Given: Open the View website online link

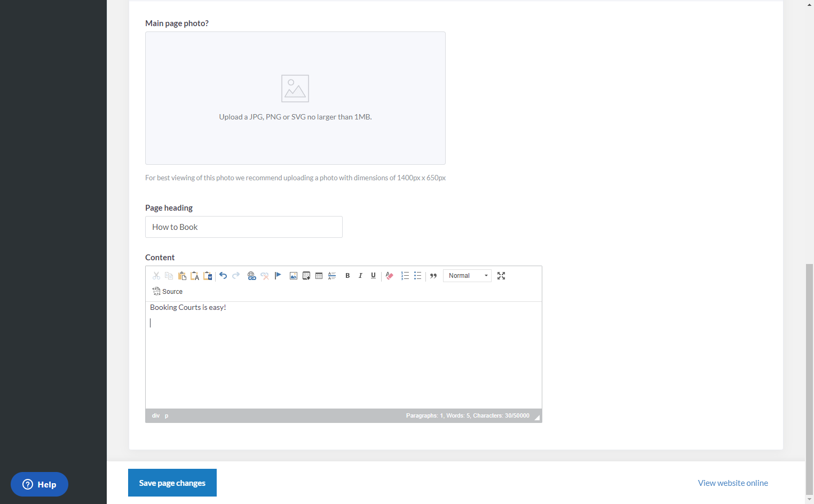Looking at the screenshot, I should 733,483.
